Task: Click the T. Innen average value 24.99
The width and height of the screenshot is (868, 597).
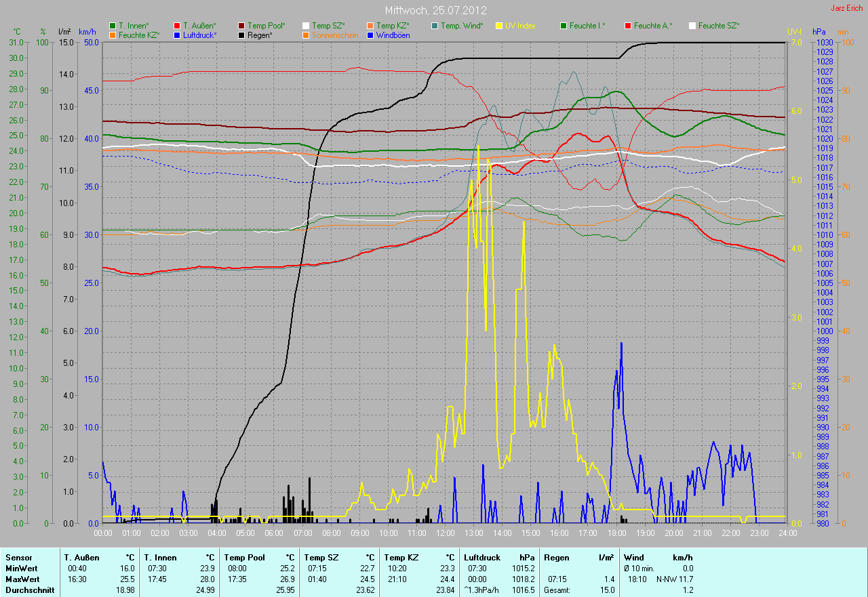Action: 204,590
